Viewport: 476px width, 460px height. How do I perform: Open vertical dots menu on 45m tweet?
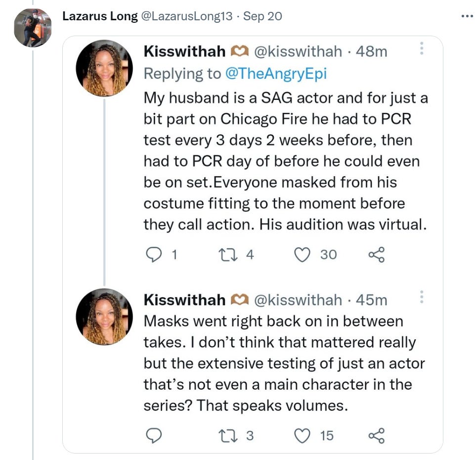tap(421, 297)
